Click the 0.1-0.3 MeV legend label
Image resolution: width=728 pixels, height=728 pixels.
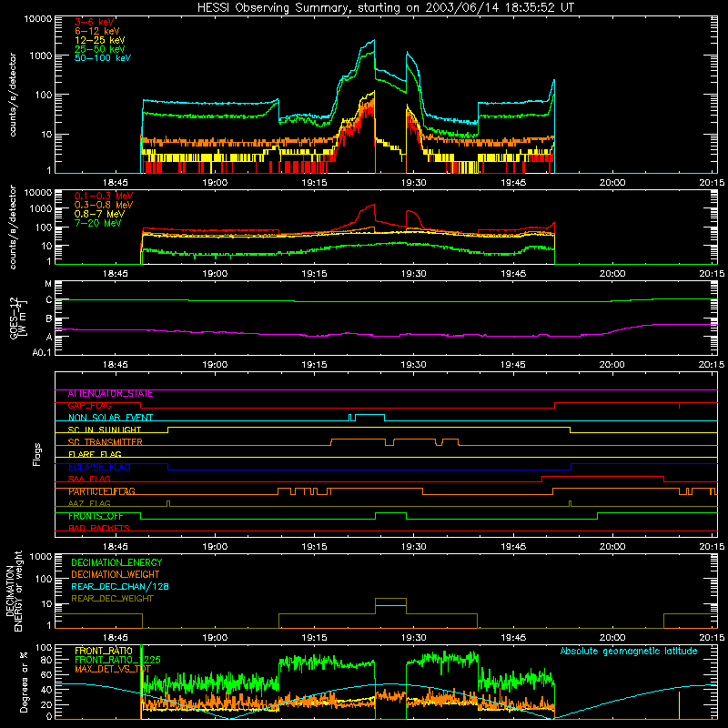(104, 196)
